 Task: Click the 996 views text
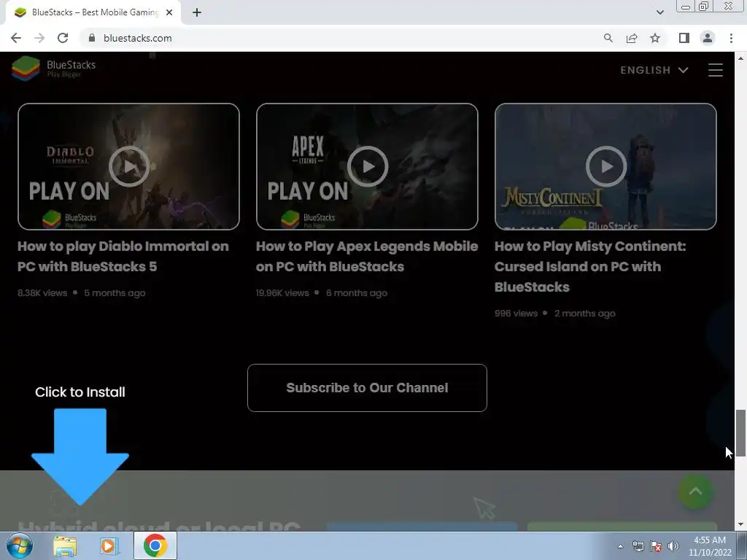[516, 314]
